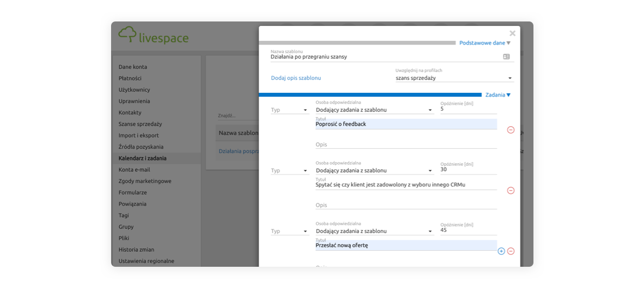The width and height of the screenshot is (644, 292).
Task: Click Opóźnienie field with value 45
Action: click(469, 231)
